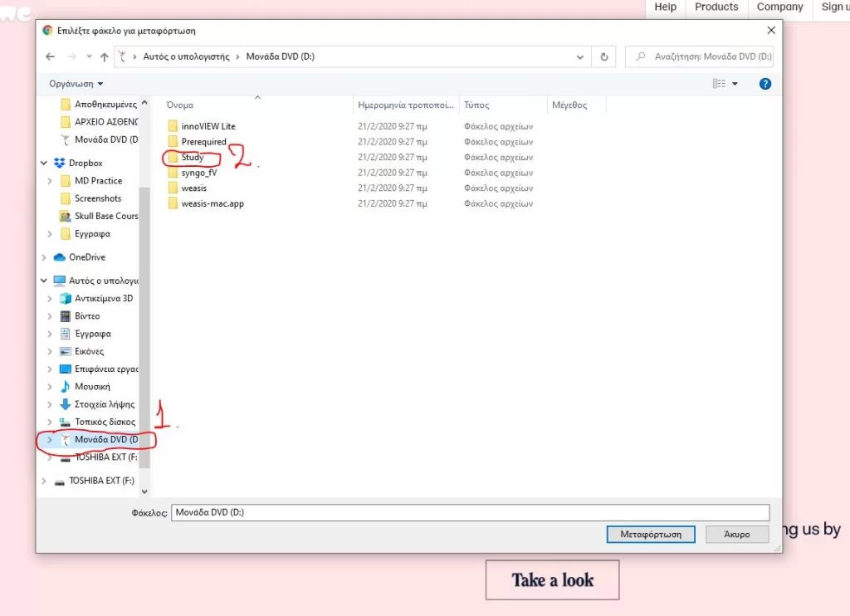850x616 pixels.
Task: Click the Φάκελος folder name field
Action: coord(470,513)
